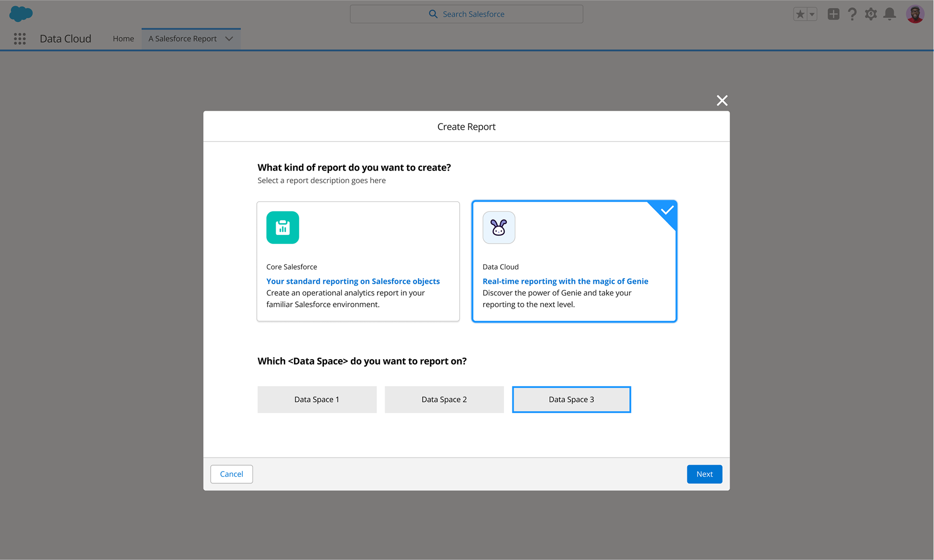Expand the A Salesforce Report tab chevron
Image resolution: width=934 pixels, height=560 pixels.
[x=229, y=39]
